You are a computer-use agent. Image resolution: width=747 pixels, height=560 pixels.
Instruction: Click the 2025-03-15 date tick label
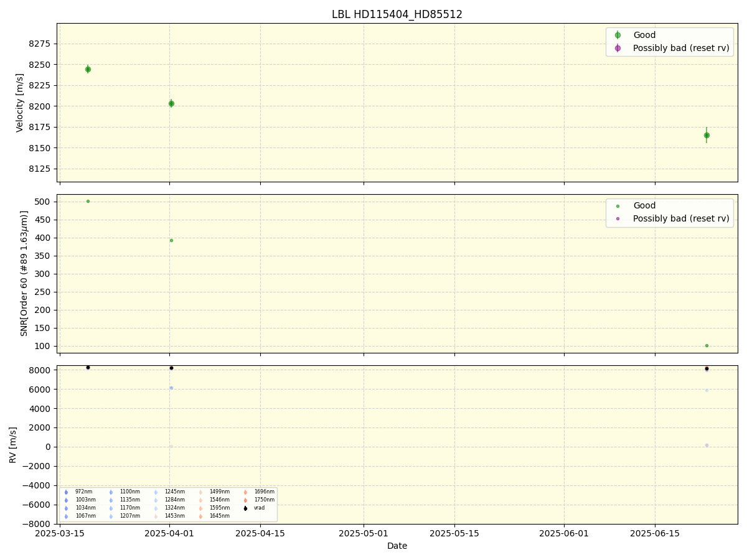[x=59, y=533]
